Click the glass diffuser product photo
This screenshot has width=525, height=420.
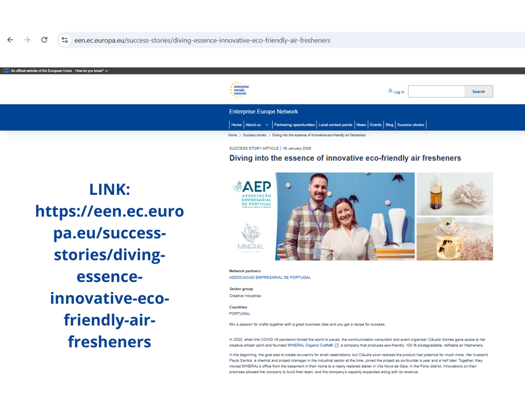pyautogui.click(x=455, y=239)
